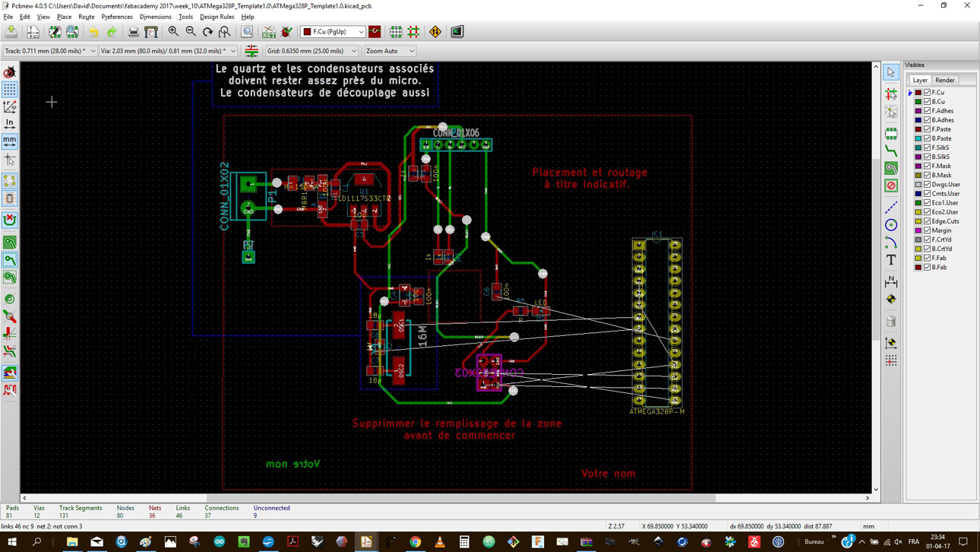Image resolution: width=980 pixels, height=552 pixels.
Task: Toggle Edge.Cuts layer visibility checkbox
Action: (928, 221)
